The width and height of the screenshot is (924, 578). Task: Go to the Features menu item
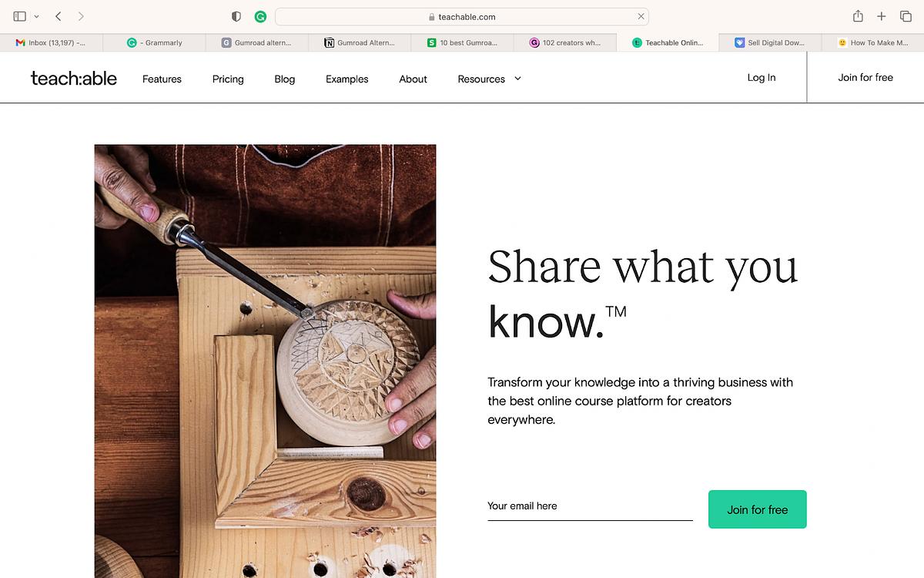point(162,79)
